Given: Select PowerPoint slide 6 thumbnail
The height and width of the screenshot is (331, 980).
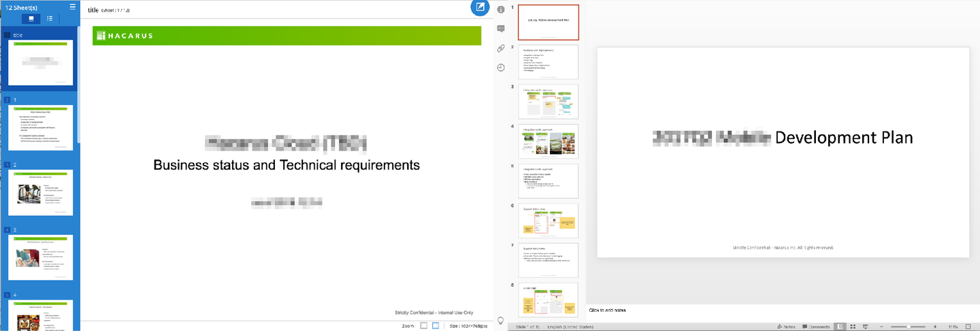Looking at the screenshot, I should (549, 221).
